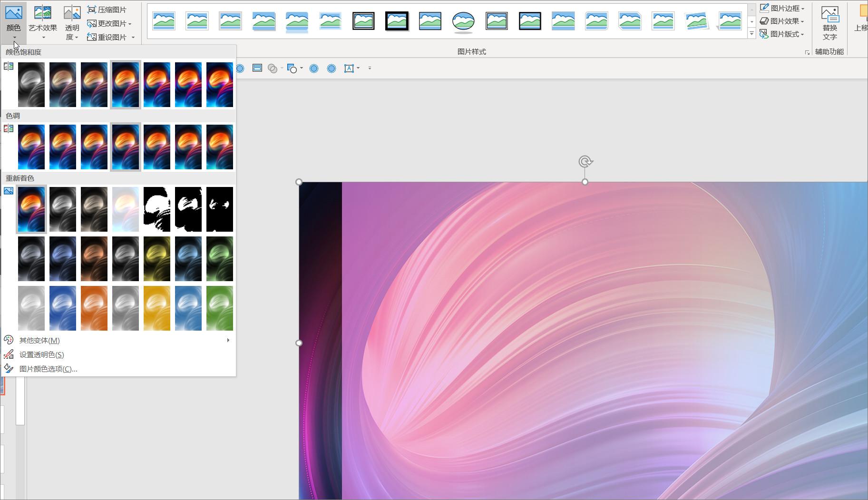The width and height of the screenshot is (868, 500).
Task: Apply the thick black frame picture style
Action: [397, 21]
